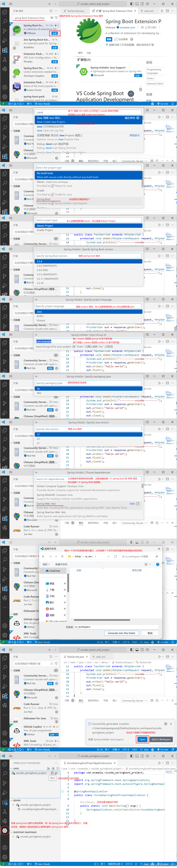The image size is (177, 868).
Task: Click large Spring Boot Extension Pack logo
Action: click(x=89, y=31)
